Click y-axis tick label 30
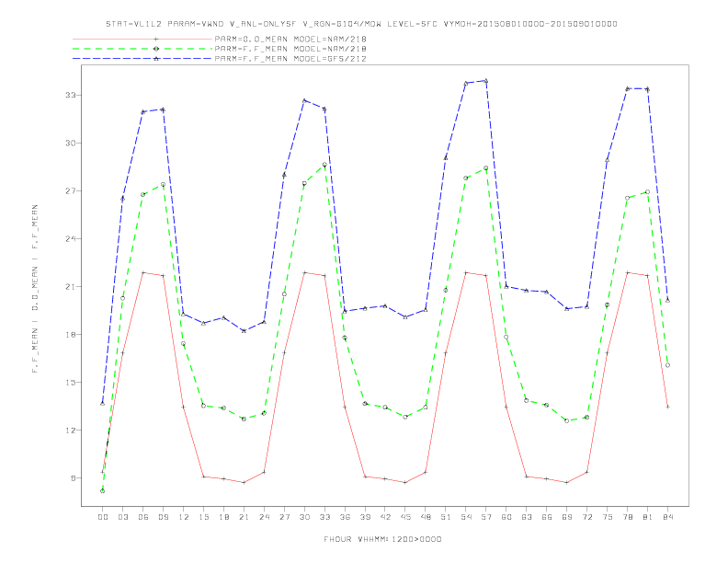Screen dimensions: 728x563 pos(70,144)
